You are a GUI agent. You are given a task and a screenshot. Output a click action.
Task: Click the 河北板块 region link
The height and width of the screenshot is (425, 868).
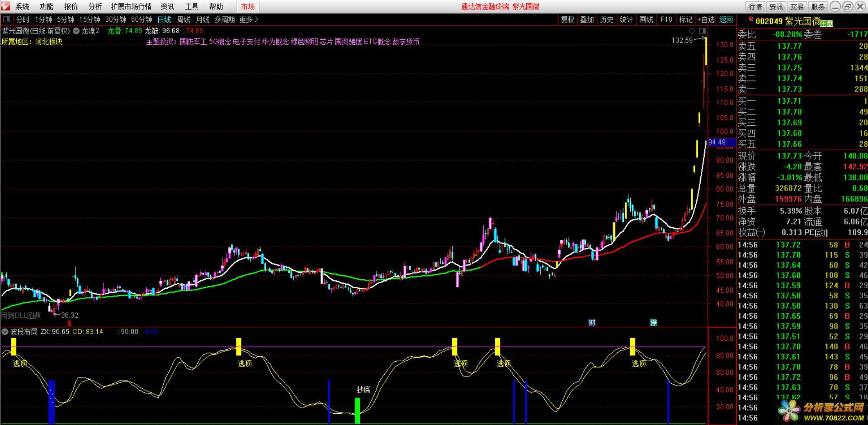[x=49, y=42]
